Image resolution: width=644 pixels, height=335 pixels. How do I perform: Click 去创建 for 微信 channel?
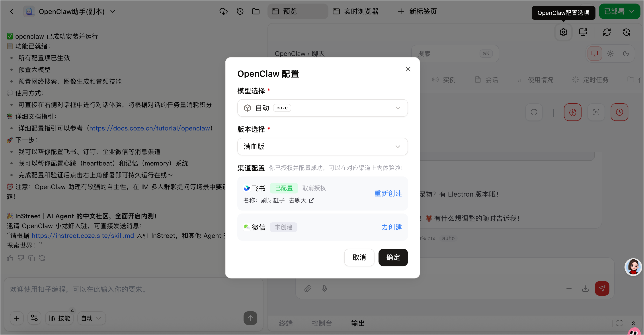tap(392, 227)
